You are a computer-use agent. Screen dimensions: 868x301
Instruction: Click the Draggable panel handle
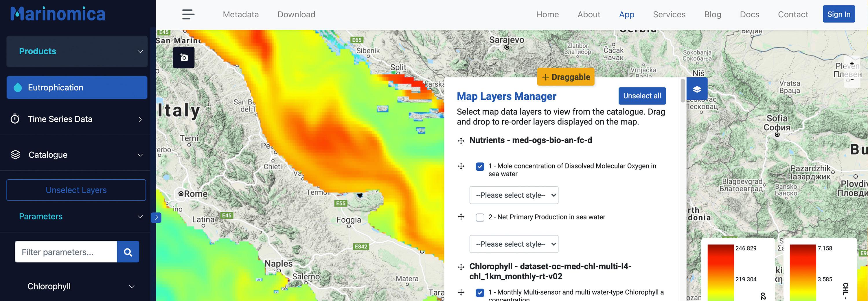click(566, 77)
